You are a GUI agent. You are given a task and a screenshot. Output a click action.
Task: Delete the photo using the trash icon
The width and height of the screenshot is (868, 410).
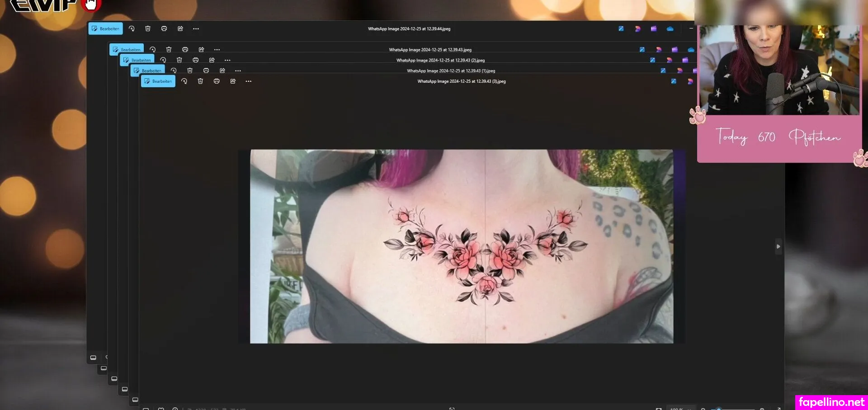[200, 81]
